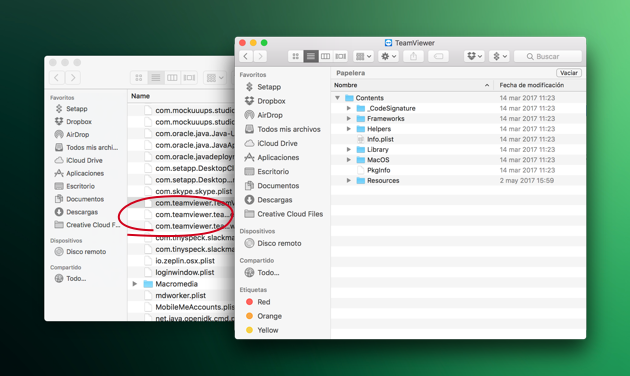Expand the _CodeSignature folder
This screenshot has height=376, width=630.
click(349, 108)
